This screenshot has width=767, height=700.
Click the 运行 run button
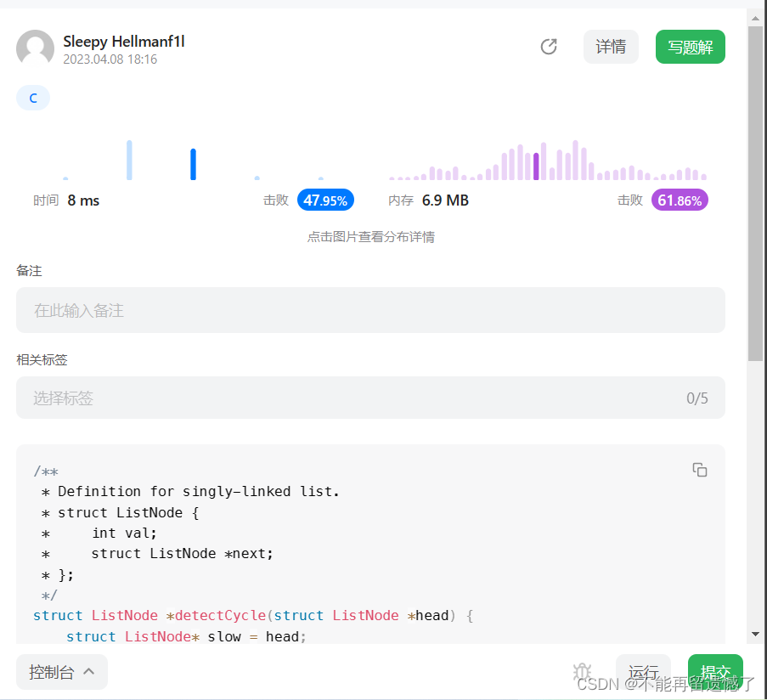[x=643, y=672]
